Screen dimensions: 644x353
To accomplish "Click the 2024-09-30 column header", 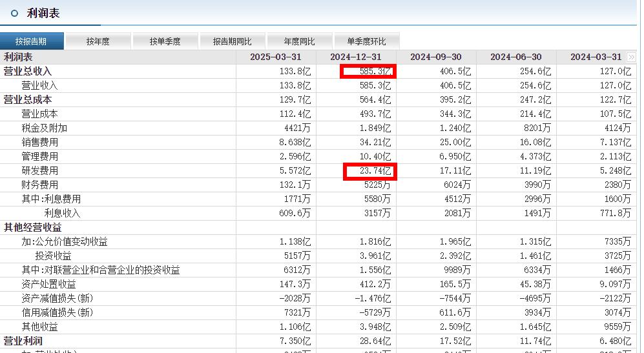I will tap(436, 57).
